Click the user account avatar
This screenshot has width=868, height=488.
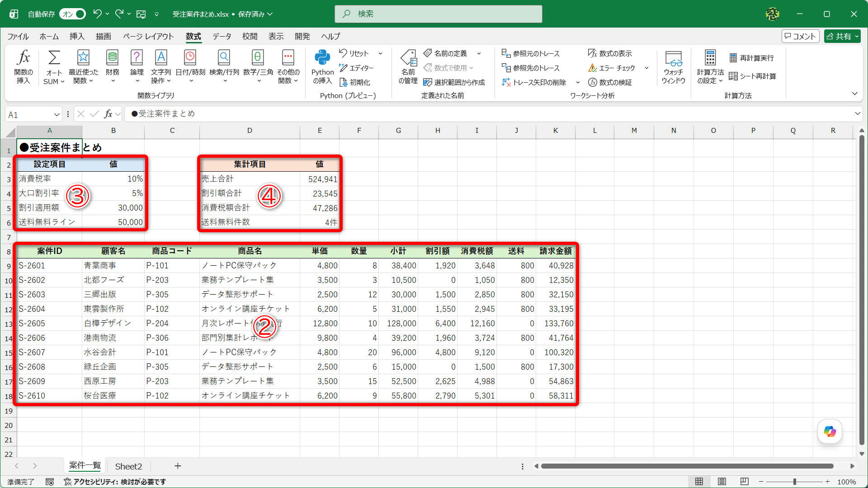[x=773, y=14]
